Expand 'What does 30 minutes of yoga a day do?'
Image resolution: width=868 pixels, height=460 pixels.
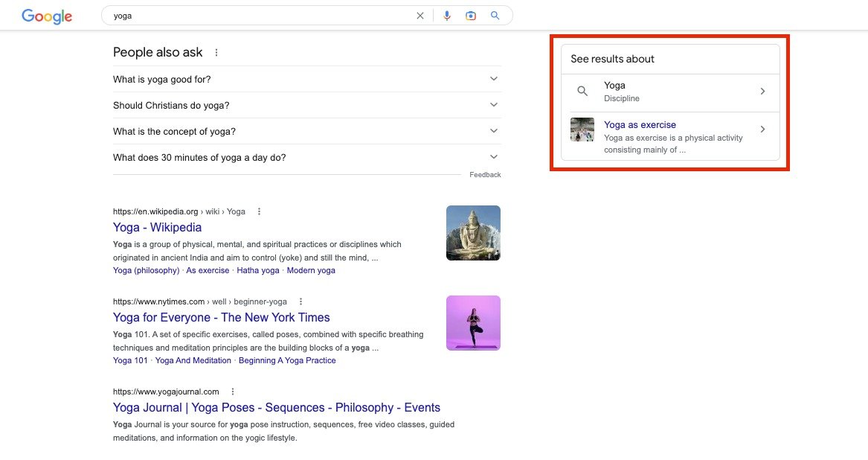[493, 156]
